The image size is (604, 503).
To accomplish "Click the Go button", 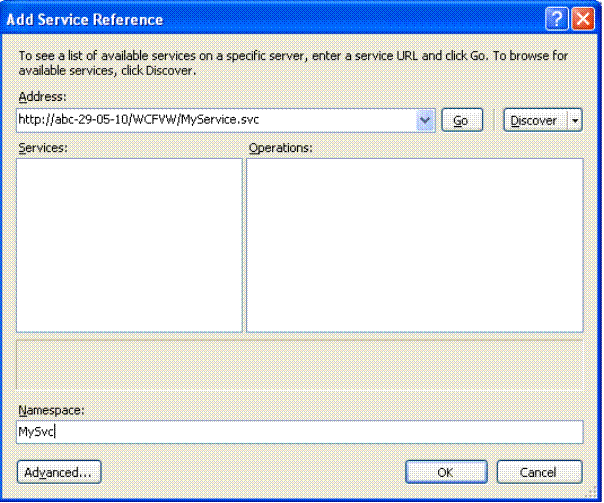I will pos(462,121).
